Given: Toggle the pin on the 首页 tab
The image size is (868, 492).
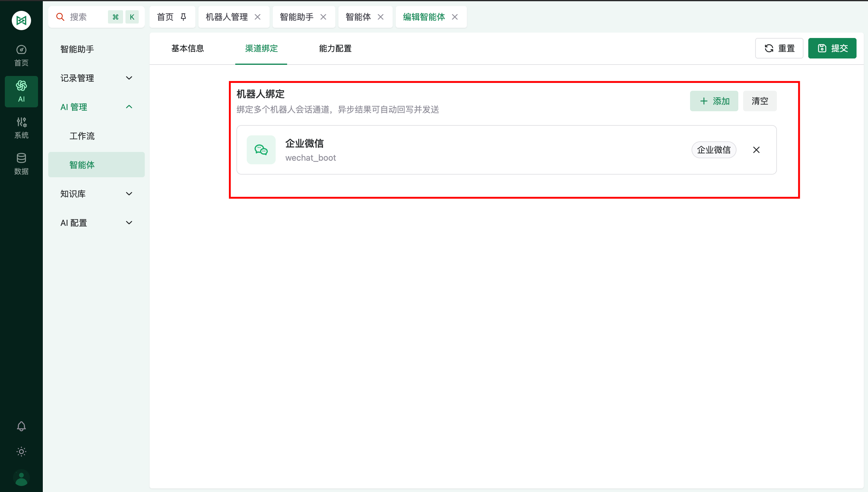Looking at the screenshot, I should click(183, 17).
